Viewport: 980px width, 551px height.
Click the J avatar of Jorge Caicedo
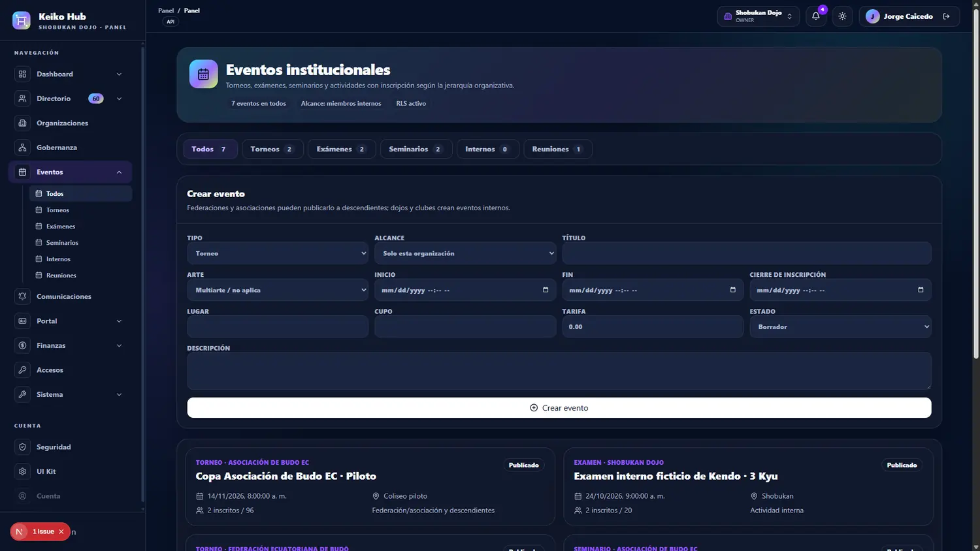pyautogui.click(x=872, y=16)
